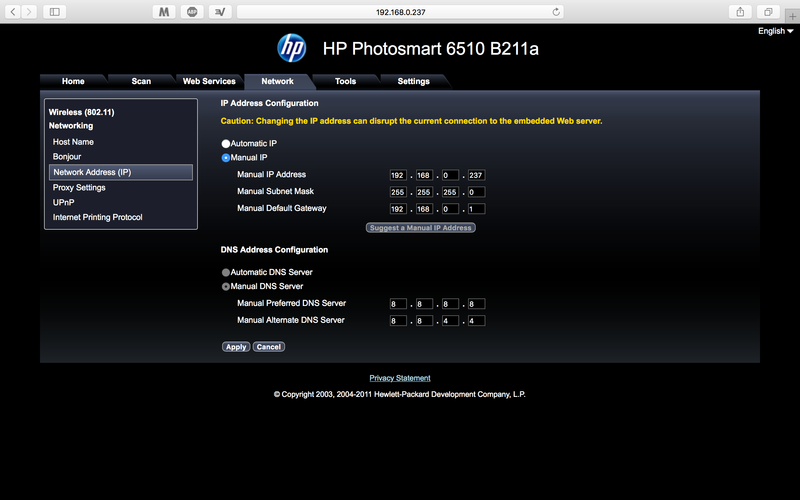The height and width of the screenshot is (500, 800).
Task: Go forward with Safari's forward arrow
Action: (x=29, y=12)
